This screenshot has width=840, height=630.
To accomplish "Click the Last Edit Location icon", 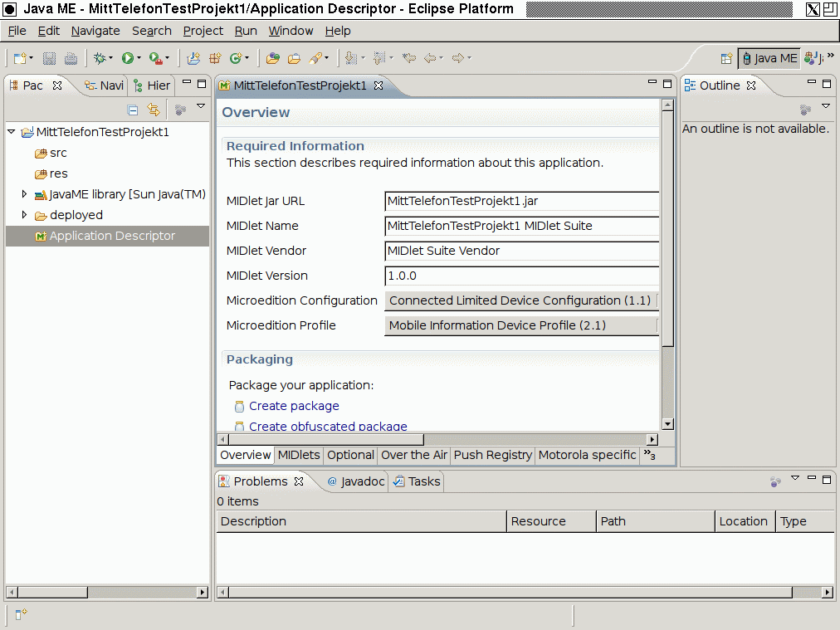I will pos(409,58).
